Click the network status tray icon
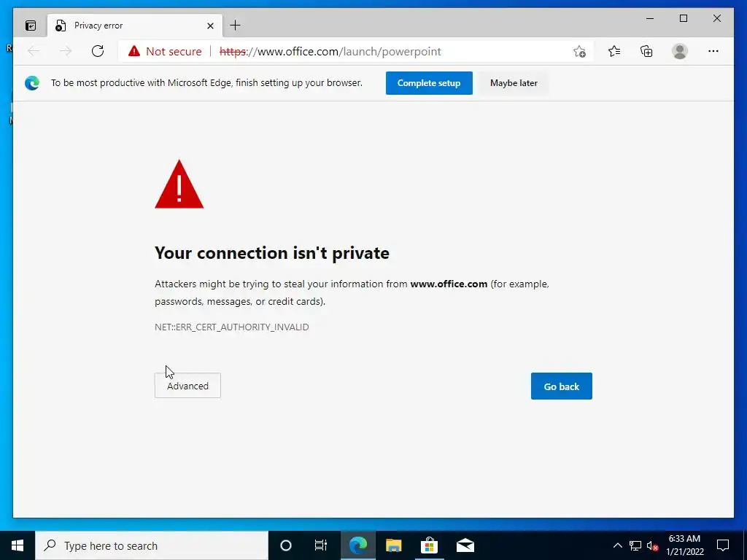This screenshot has width=747, height=560. pyautogui.click(x=635, y=545)
